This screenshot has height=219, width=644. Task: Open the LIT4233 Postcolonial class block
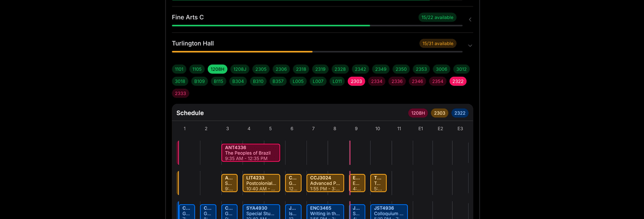(261, 183)
